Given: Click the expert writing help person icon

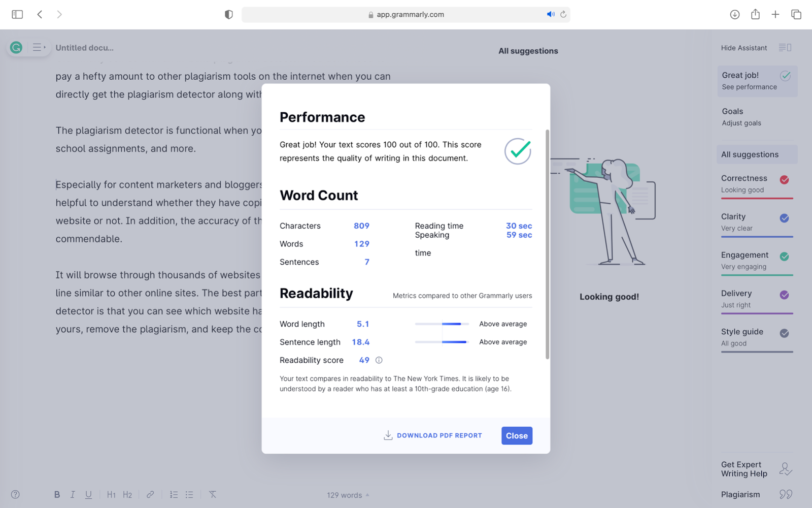Looking at the screenshot, I should coord(786,469).
